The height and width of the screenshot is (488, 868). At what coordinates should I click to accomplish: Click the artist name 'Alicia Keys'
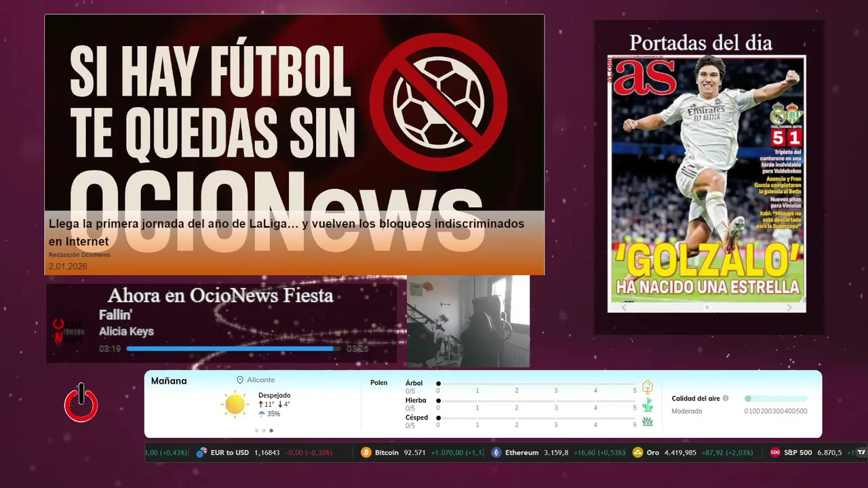point(126,331)
